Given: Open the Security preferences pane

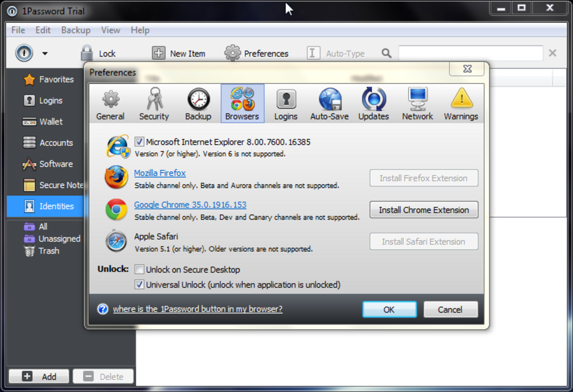Looking at the screenshot, I should pos(154,103).
